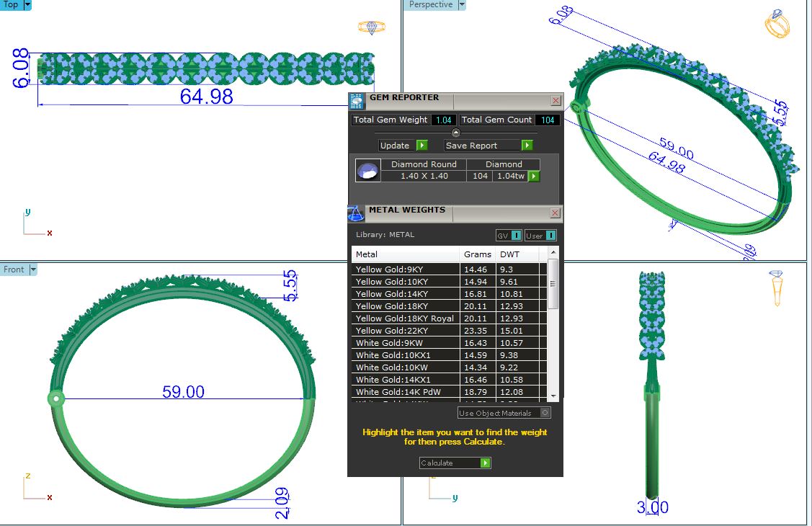This screenshot has width=812, height=526.
Task: Open the Front viewport dropdown arrow
Action: click(33, 269)
